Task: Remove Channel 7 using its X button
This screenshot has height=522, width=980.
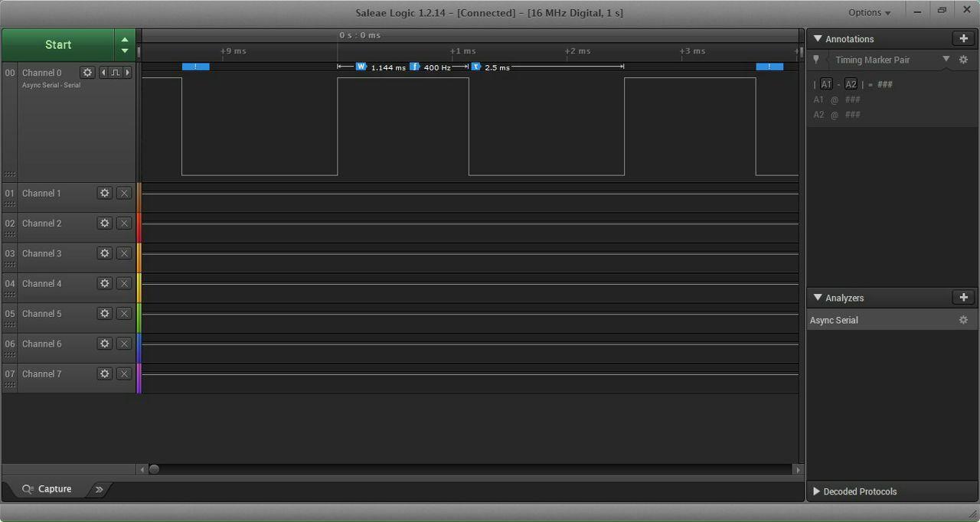Action: [124, 374]
